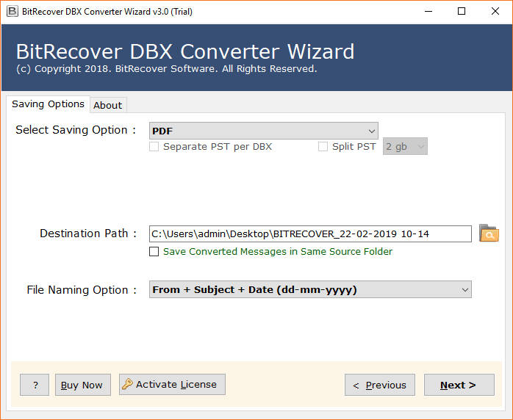Click the question mark help button
Image resolution: width=513 pixels, height=420 pixels.
coord(35,385)
